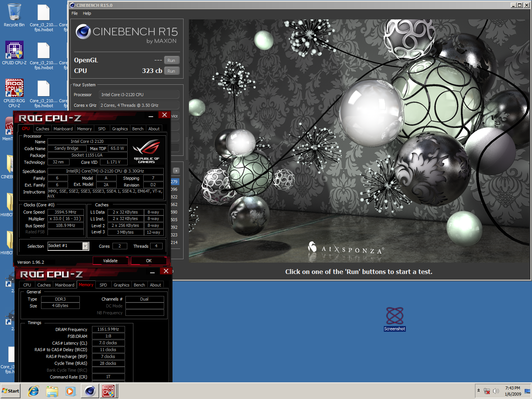Show hidden tray icons arrow

point(478,391)
